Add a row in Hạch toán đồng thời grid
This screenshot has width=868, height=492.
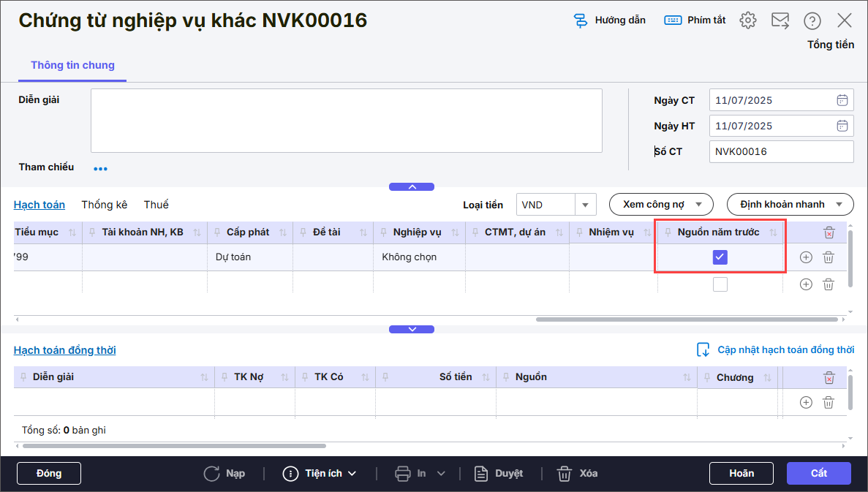(x=806, y=402)
